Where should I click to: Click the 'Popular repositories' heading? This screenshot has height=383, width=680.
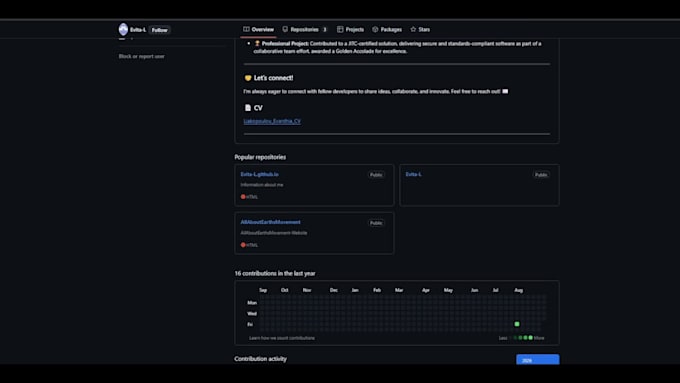click(x=260, y=157)
